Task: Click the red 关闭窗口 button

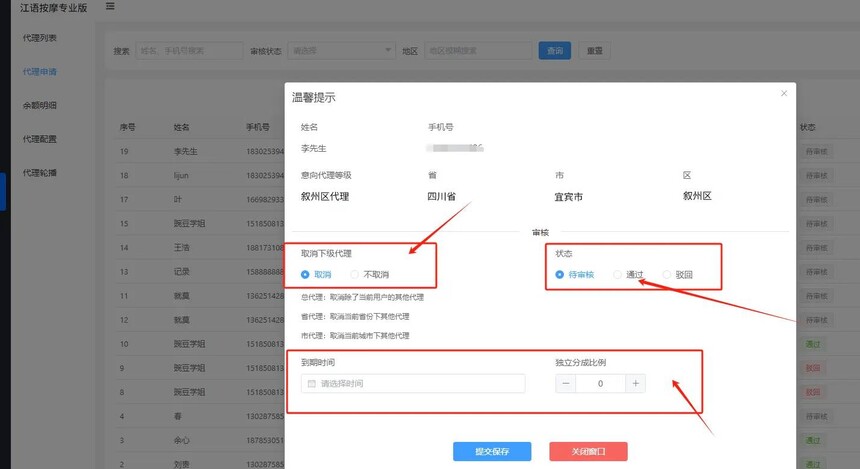Action: (x=588, y=452)
